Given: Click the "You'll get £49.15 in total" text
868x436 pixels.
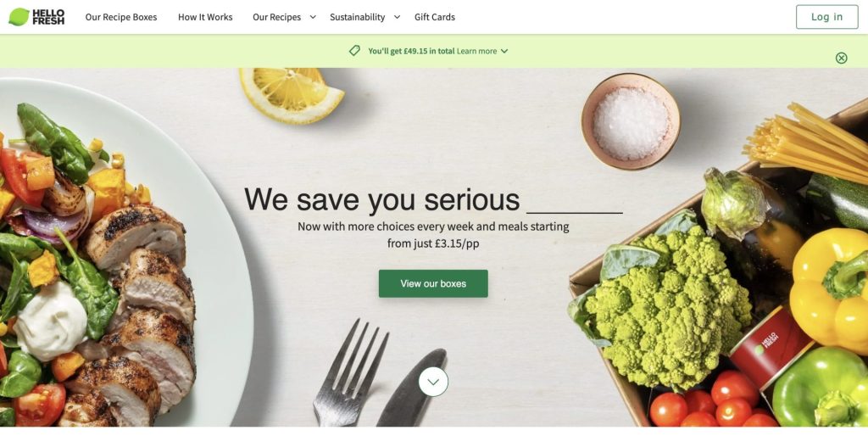Looking at the screenshot, I should (x=411, y=51).
